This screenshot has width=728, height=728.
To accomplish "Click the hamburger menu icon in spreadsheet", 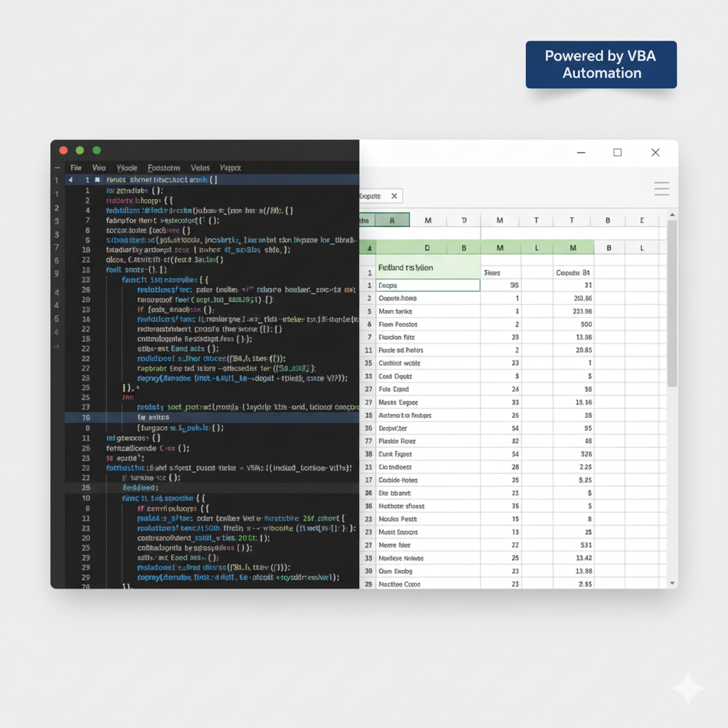I will [x=661, y=188].
